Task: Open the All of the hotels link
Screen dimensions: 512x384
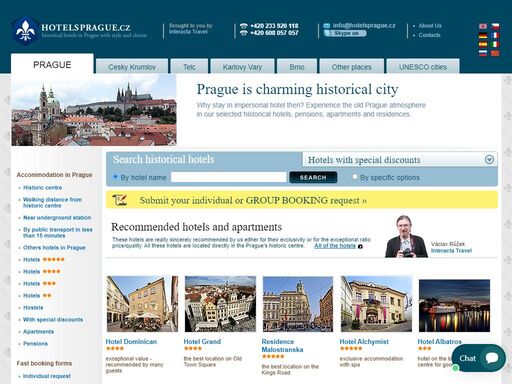Action: [x=335, y=246]
